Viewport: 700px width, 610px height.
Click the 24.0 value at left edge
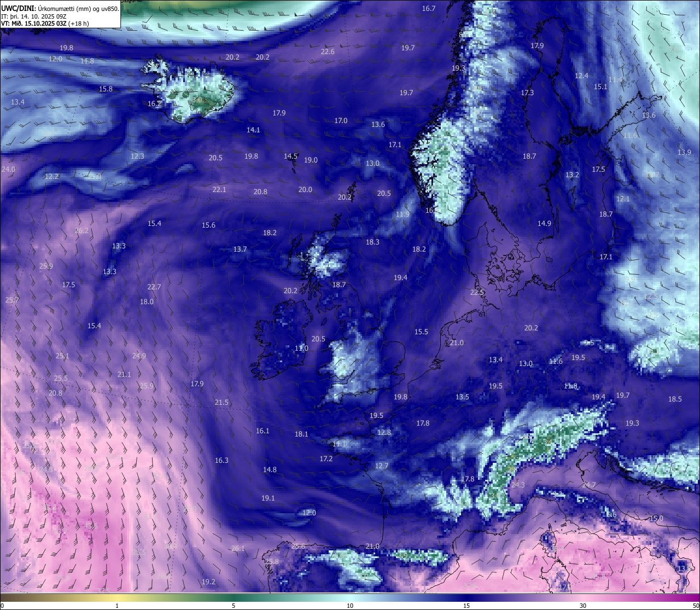(8, 170)
